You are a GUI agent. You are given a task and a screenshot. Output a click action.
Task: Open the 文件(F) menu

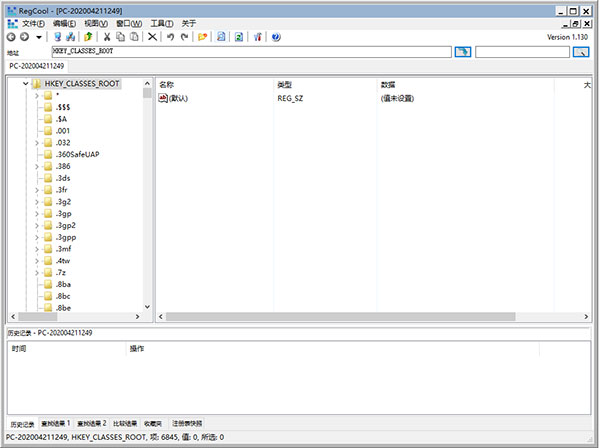tap(34, 23)
